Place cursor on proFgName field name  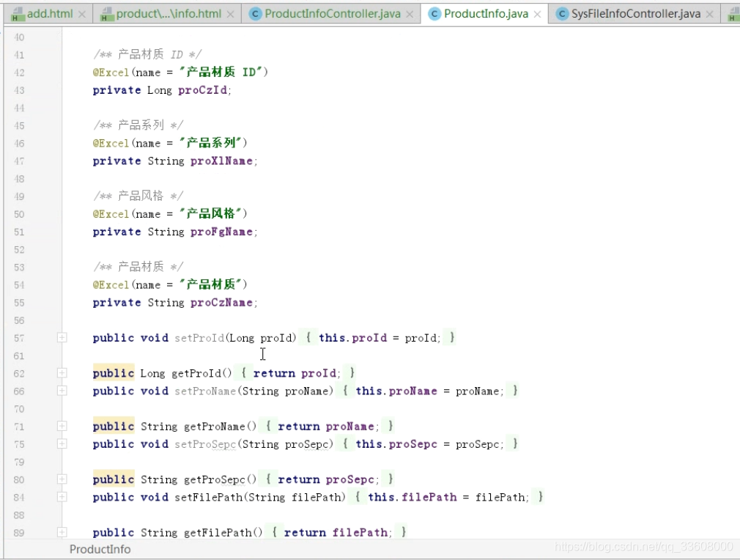[x=221, y=232]
